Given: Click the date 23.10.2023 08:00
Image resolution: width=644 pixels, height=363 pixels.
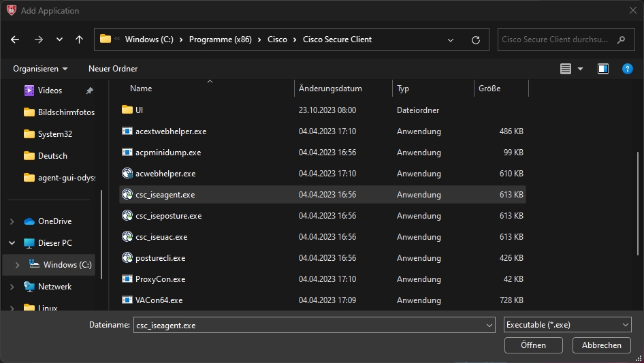Looking at the screenshot, I should pyautogui.click(x=327, y=110).
